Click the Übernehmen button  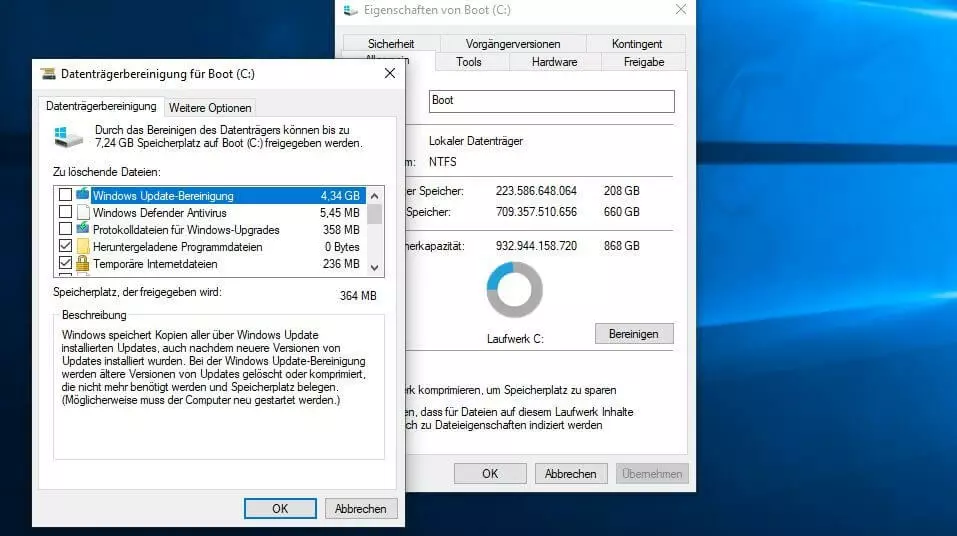click(x=652, y=474)
